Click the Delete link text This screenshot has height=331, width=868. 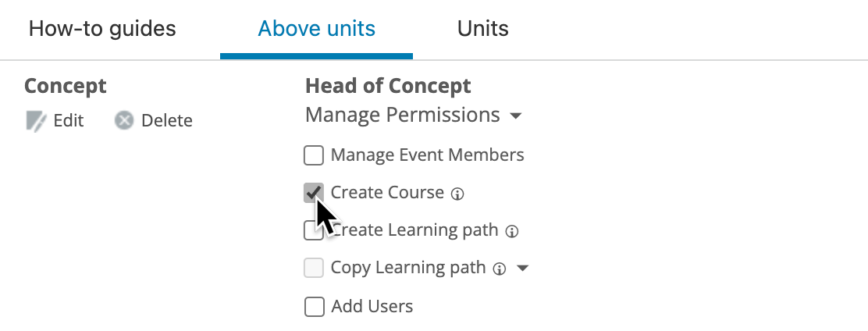click(x=166, y=121)
